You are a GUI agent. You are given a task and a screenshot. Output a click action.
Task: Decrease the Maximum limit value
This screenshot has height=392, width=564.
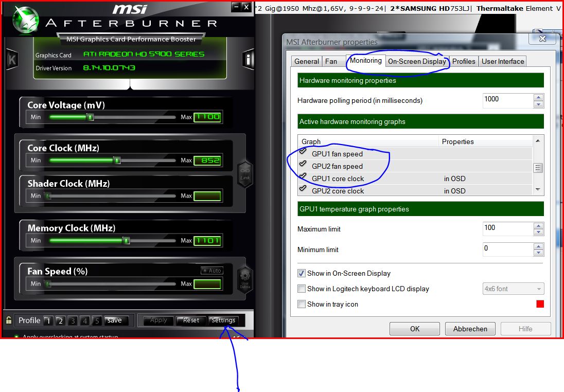(538, 233)
